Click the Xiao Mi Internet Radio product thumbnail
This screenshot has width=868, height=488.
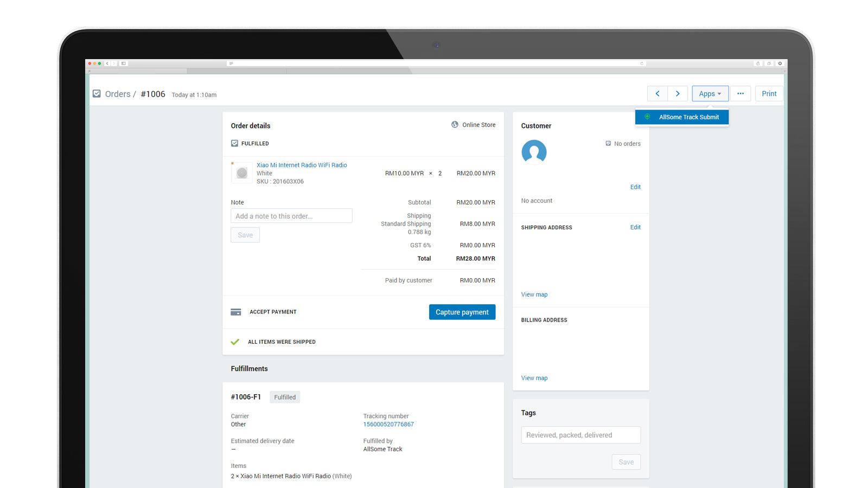click(x=241, y=172)
